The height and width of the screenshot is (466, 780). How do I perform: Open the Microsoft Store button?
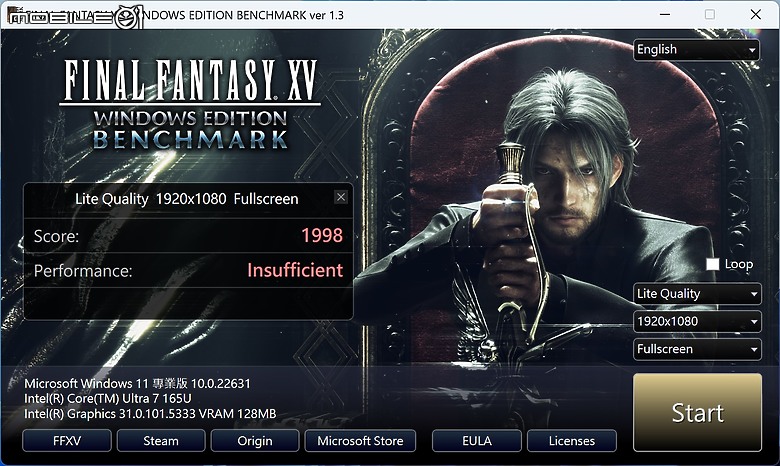point(360,441)
